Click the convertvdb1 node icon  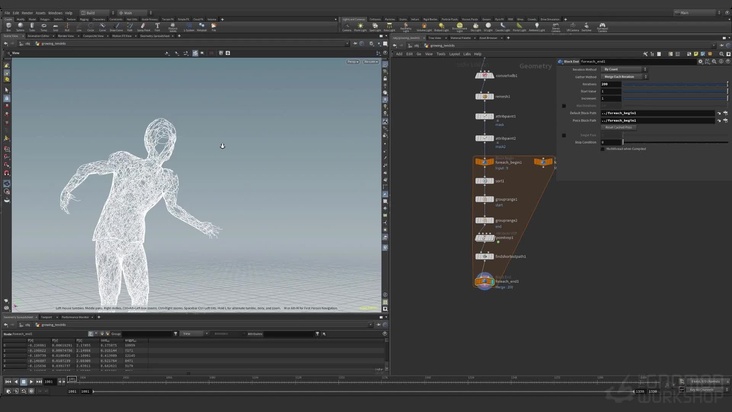[x=484, y=75]
